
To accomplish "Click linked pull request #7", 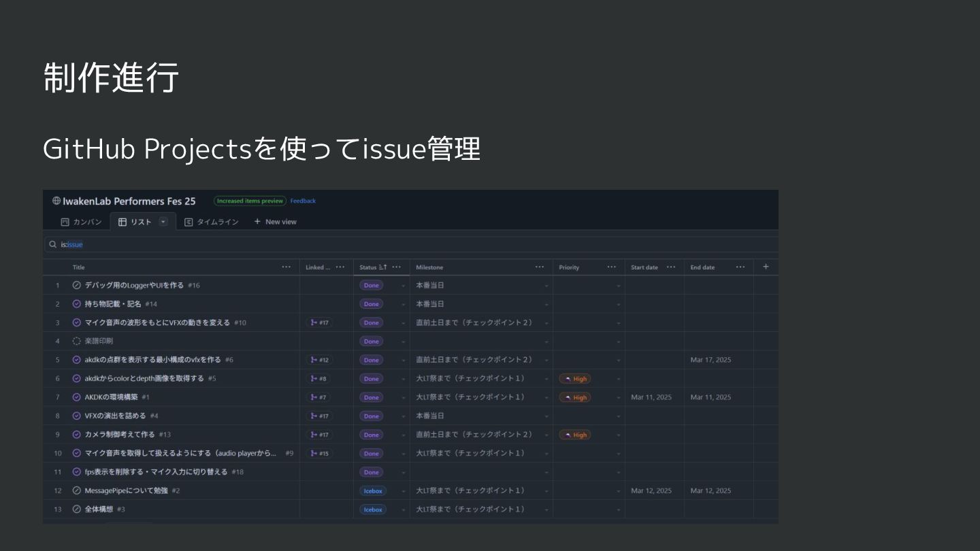I will (318, 397).
